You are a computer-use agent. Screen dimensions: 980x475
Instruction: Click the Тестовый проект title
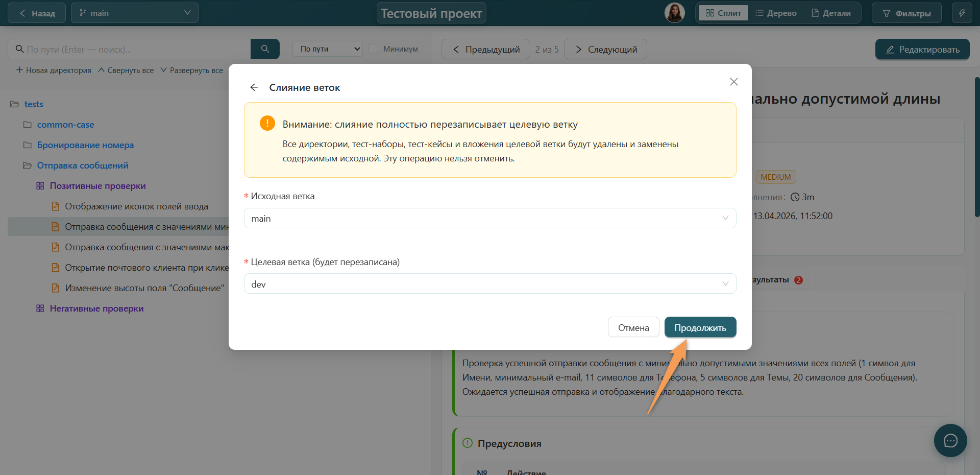pyautogui.click(x=431, y=13)
